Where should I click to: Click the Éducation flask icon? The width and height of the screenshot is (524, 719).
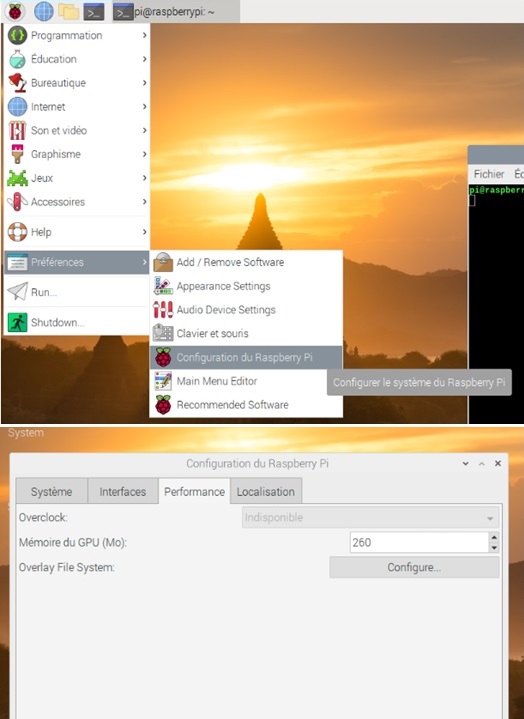coord(17,59)
